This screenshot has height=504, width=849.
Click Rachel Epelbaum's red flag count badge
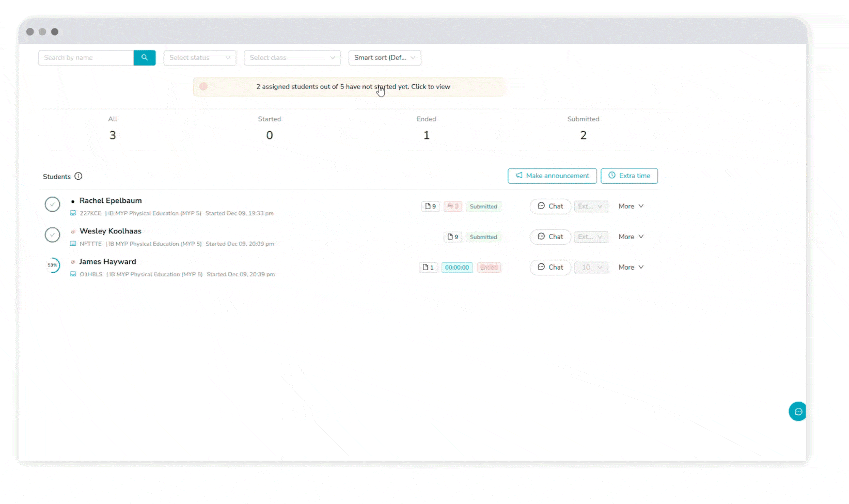coord(453,207)
